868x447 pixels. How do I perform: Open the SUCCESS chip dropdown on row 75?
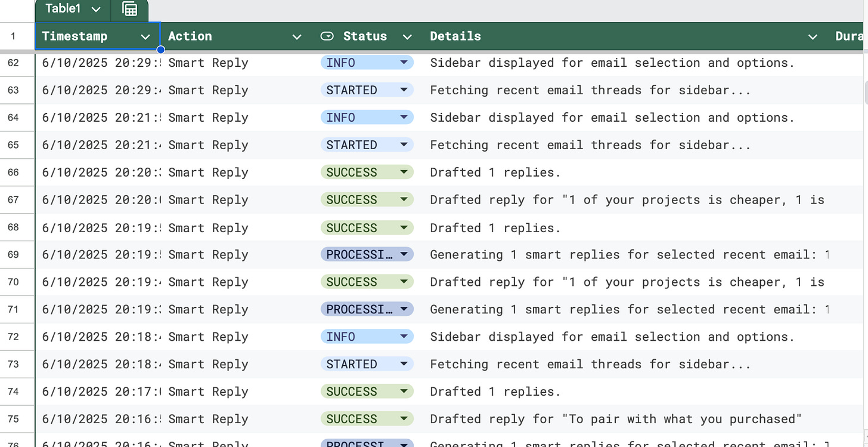pyautogui.click(x=404, y=419)
